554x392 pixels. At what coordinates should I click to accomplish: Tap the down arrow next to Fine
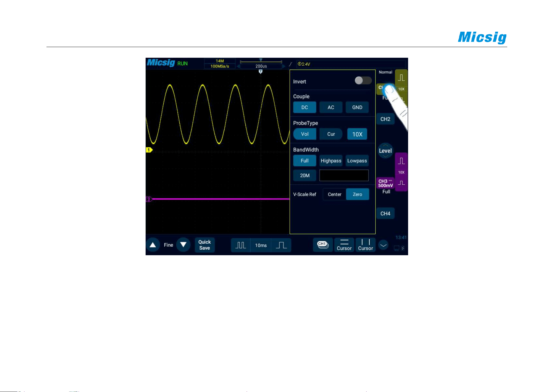183,245
